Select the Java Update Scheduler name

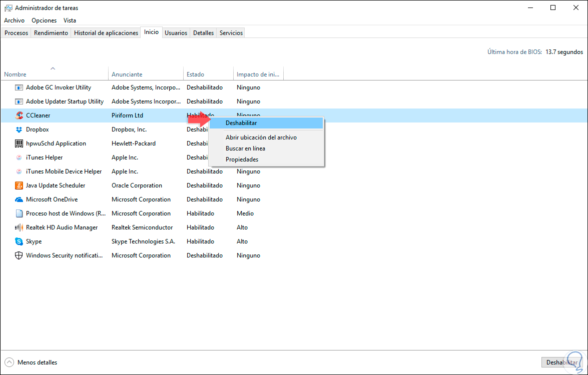click(56, 185)
